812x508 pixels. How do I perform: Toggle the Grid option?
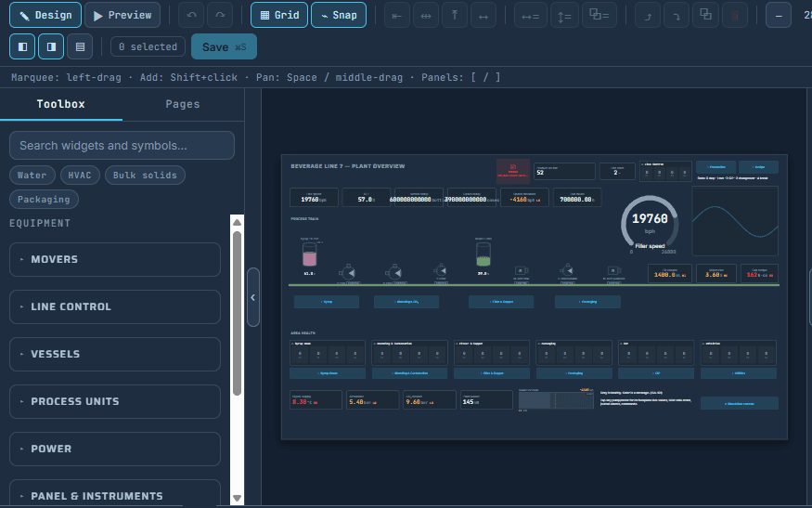(x=279, y=15)
